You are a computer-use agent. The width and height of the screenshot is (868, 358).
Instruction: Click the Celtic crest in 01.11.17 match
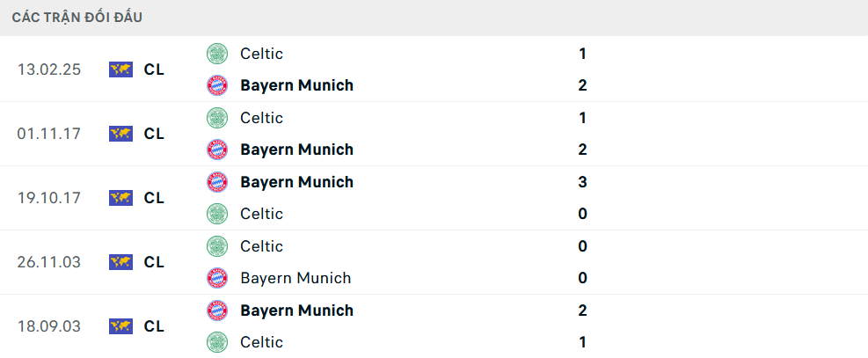216,118
